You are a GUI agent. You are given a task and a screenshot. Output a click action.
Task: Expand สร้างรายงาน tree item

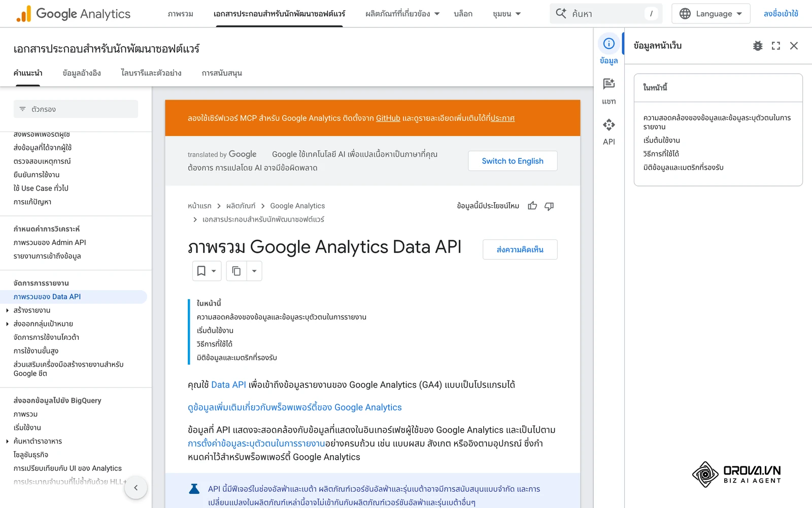(7, 310)
